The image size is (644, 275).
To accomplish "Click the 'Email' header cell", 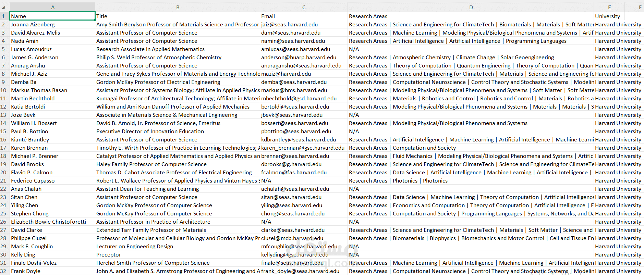I will tap(304, 16).
